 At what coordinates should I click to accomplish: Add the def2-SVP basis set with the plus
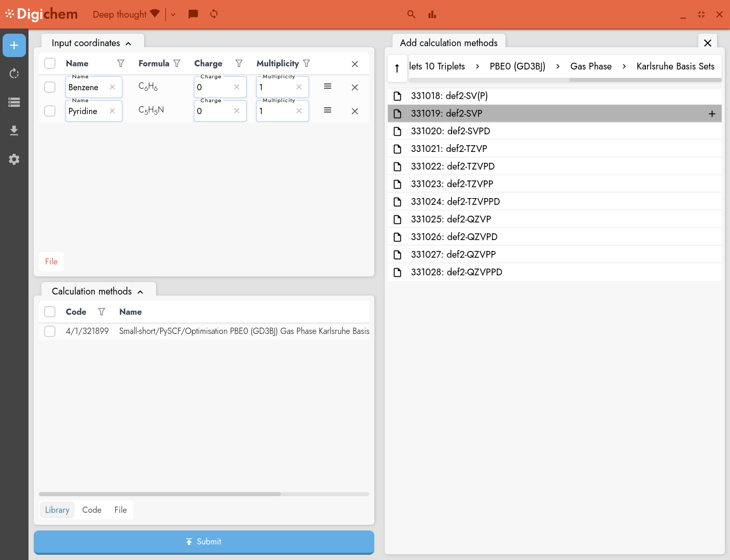pyautogui.click(x=712, y=113)
